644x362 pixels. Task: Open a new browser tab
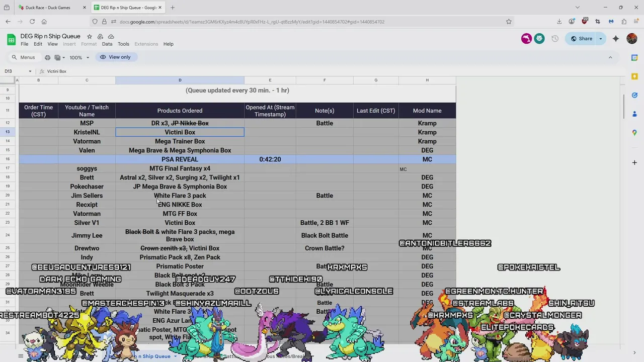[x=173, y=8]
